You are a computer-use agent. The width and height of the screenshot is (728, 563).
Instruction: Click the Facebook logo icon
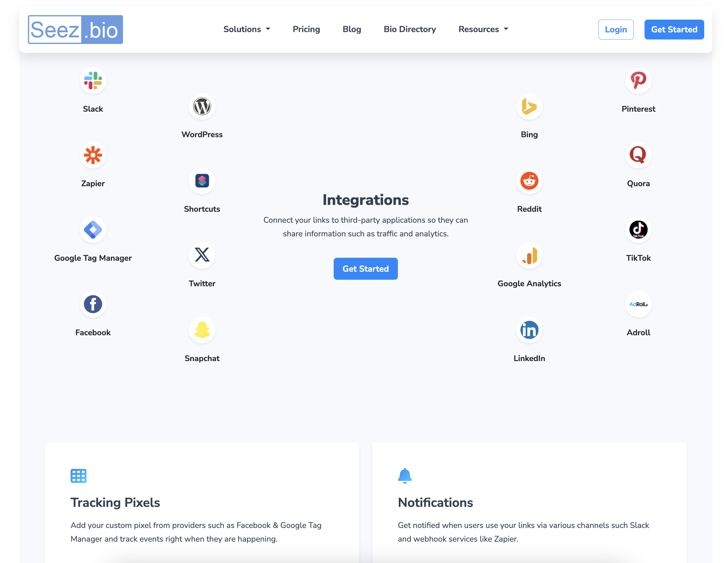93,304
